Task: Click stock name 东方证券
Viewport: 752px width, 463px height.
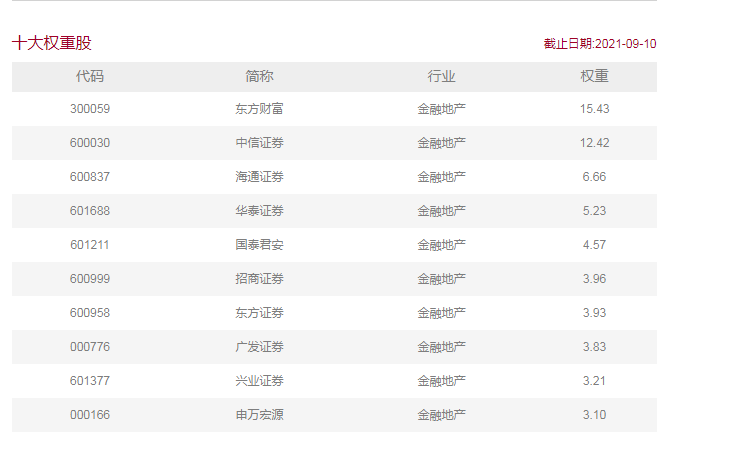Action: click(x=259, y=313)
